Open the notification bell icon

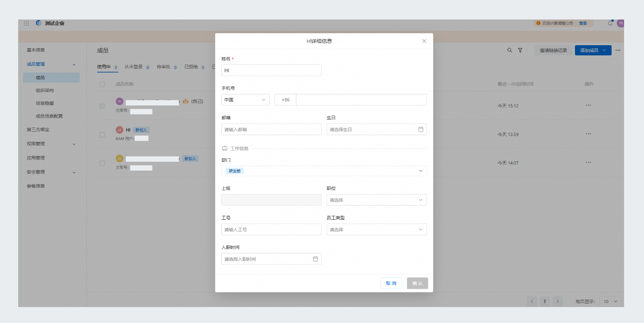tap(610, 23)
